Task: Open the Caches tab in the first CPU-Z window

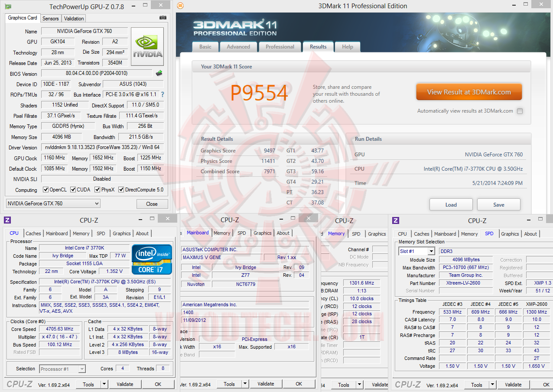Action: pyautogui.click(x=33, y=233)
